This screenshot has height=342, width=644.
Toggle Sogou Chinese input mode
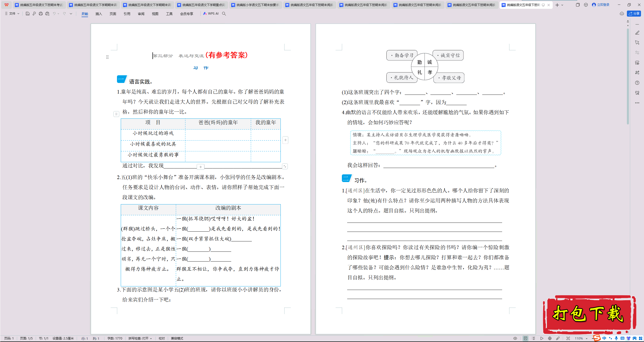tap(604, 338)
